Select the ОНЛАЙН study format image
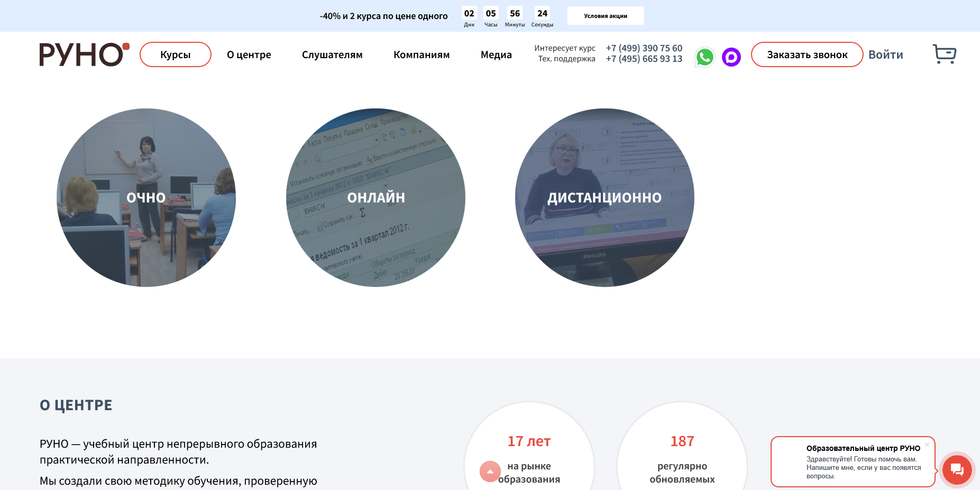 (x=376, y=198)
